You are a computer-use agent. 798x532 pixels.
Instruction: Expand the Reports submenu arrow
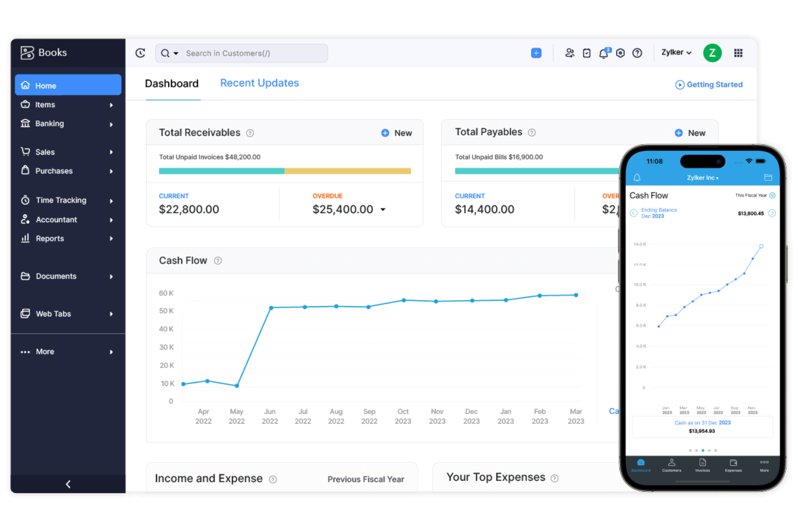[x=112, y=239]
